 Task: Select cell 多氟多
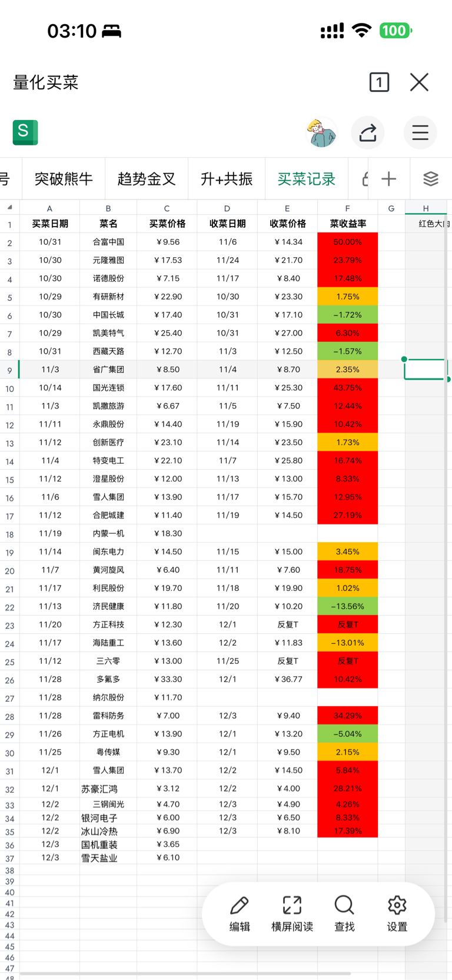coord(108,679)
